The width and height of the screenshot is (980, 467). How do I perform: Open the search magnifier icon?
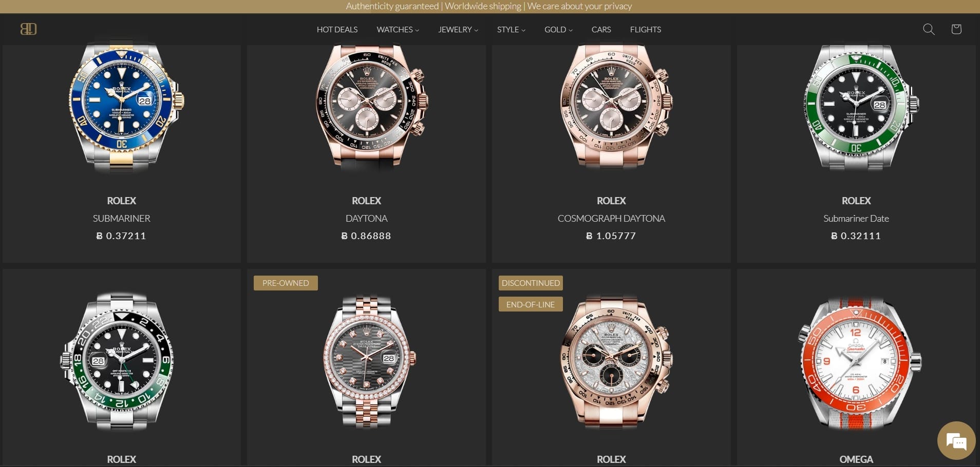click(x=929, y=29)
